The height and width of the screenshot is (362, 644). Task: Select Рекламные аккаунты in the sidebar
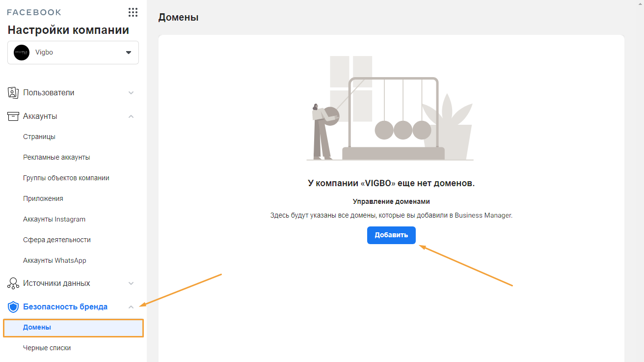point(56,157)
